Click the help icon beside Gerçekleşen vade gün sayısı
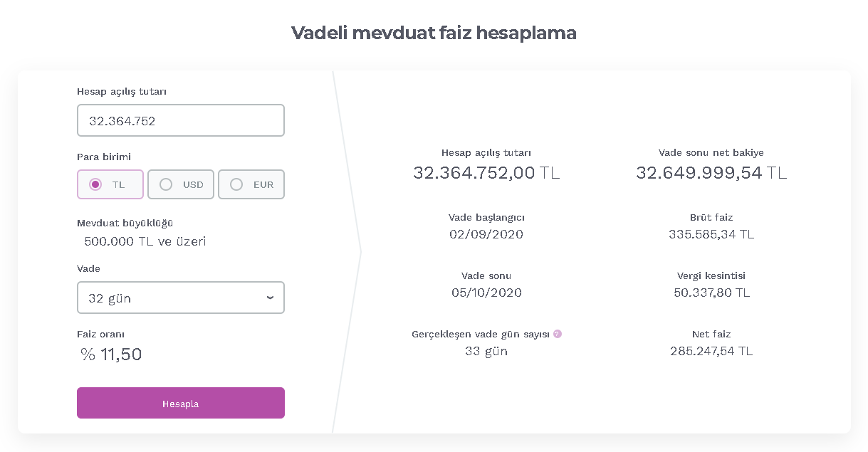 tap(558, 334)
